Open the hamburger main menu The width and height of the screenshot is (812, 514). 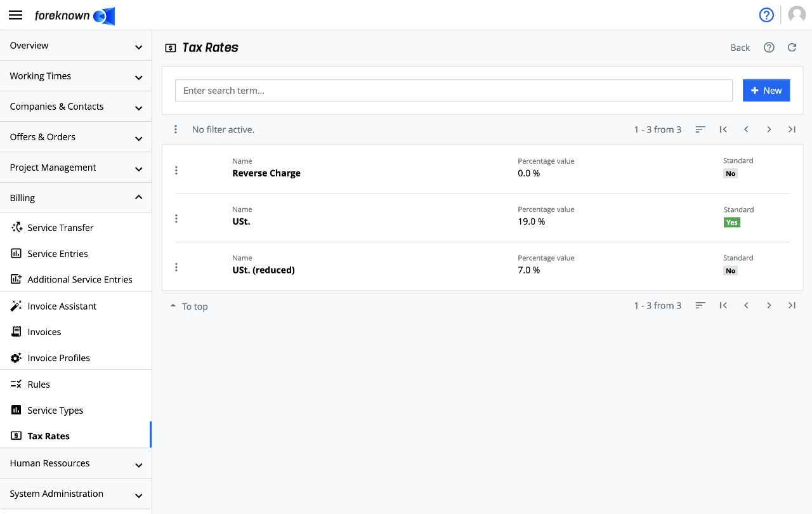pos(16,15)
